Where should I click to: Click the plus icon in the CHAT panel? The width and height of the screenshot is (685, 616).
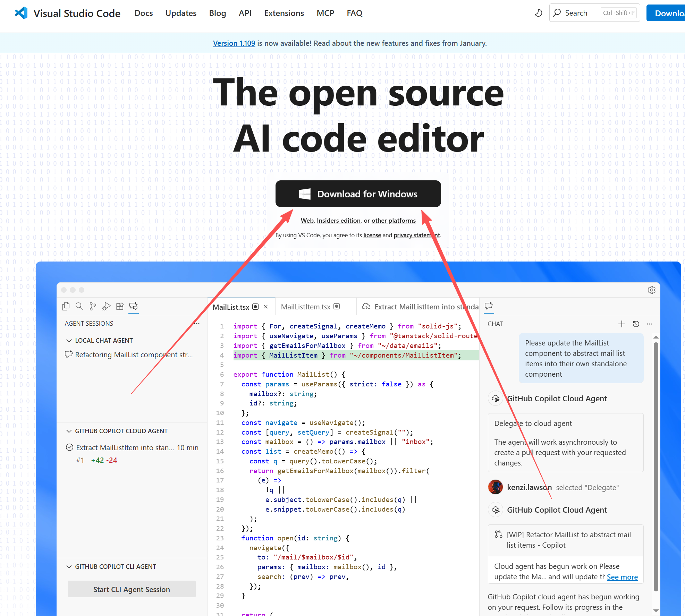click(x=621, y=324)
